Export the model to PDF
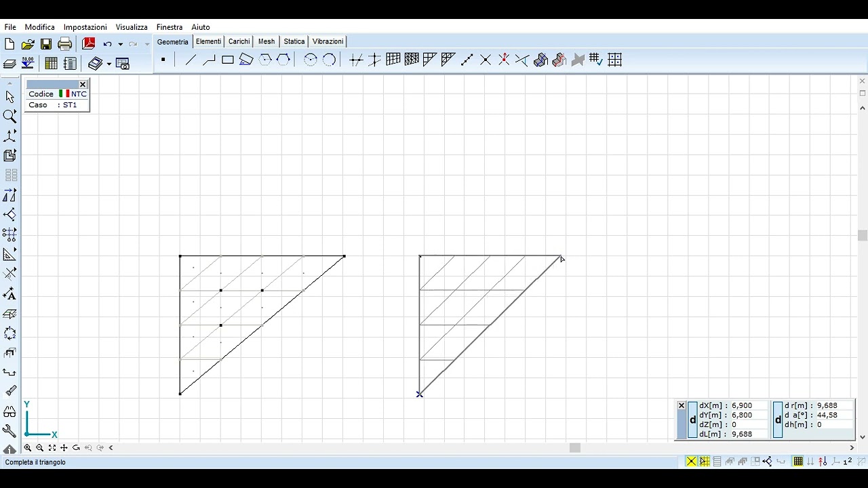 coord(88,44)
